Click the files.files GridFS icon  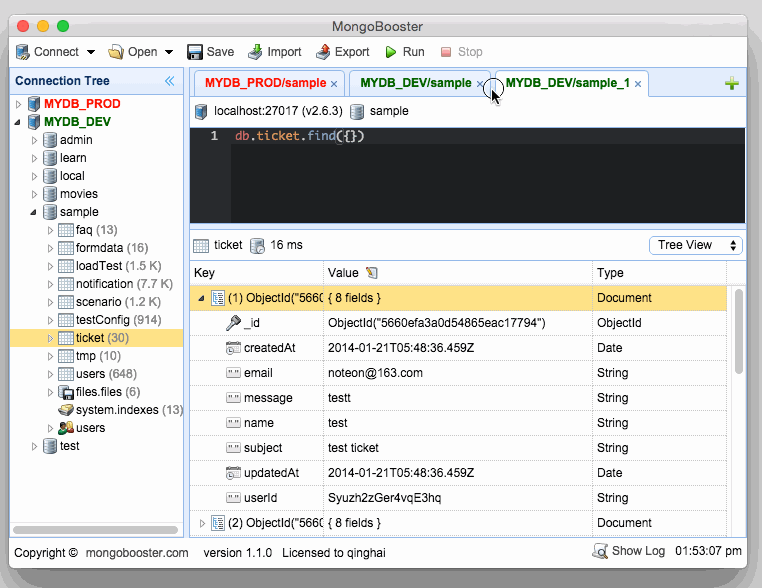point(66,392)
